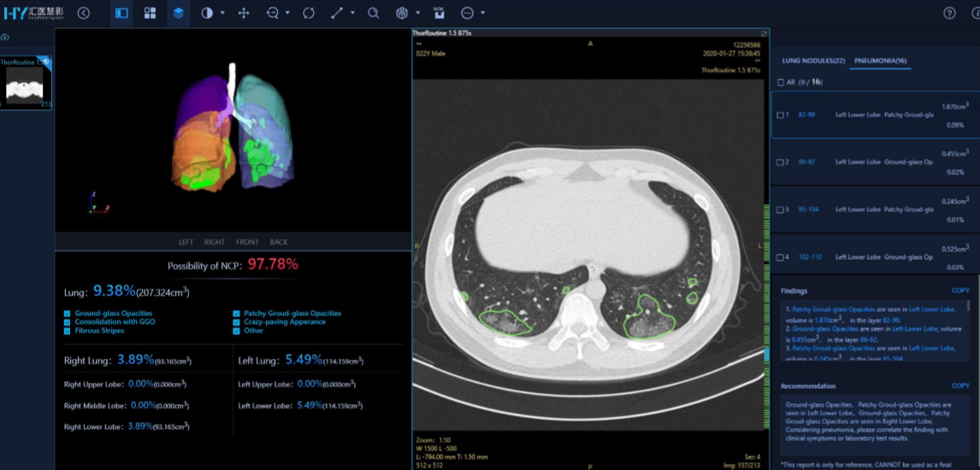Expand the zoom tool dropdown arrow
Viewport: 980px width, 470px height.
pyautogui.click(x=287, y=13)
